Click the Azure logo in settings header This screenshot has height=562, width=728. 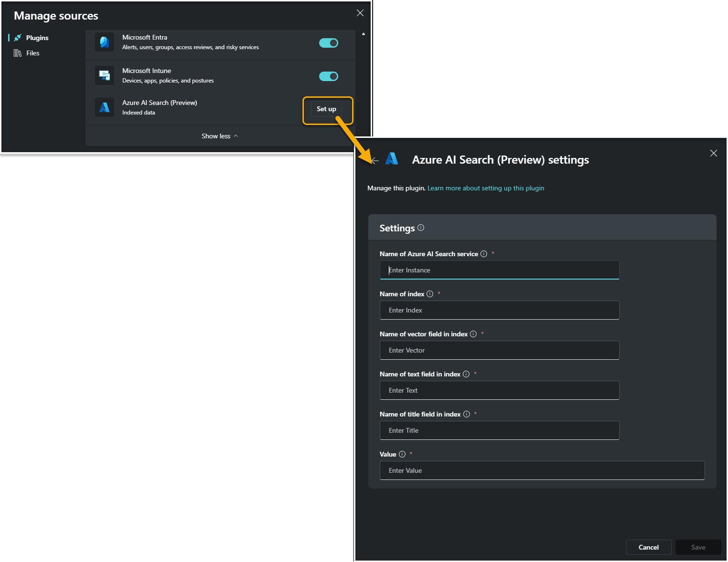click(x=392, y=158)
